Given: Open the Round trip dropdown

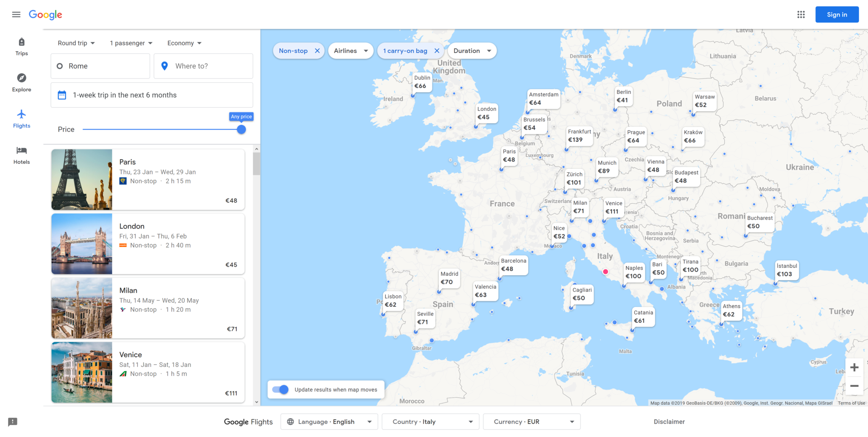Looking at the screenshot, I should pos(76,43).
